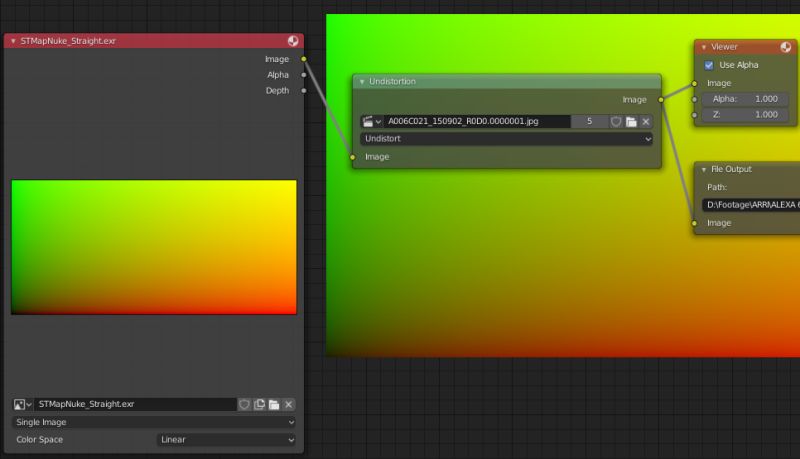Adjust the Viewer Z 1.000 slider
This screenshot has height=459, width=800.
pos(745,115)
